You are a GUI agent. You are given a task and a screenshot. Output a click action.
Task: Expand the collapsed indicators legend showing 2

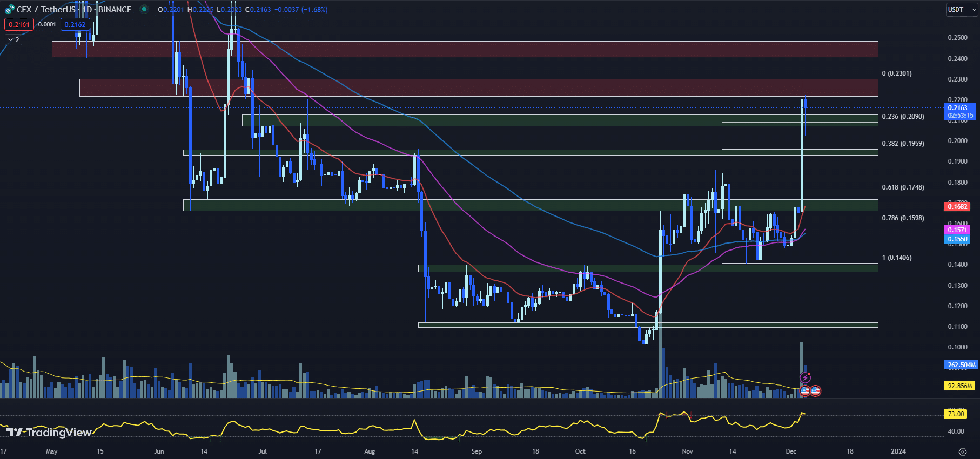point(14,39)
